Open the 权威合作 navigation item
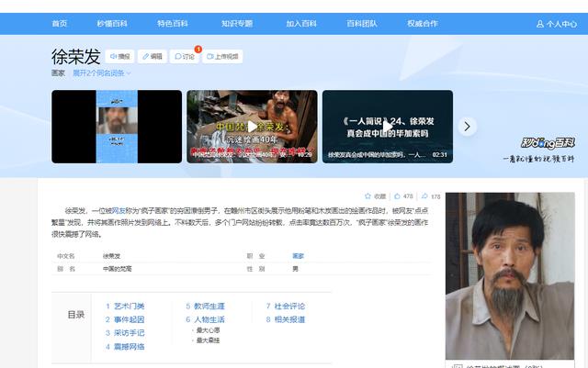Screen dimensions: 588x368 tap(423, 24)
